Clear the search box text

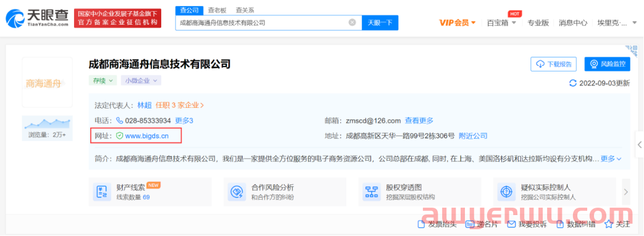352,23
